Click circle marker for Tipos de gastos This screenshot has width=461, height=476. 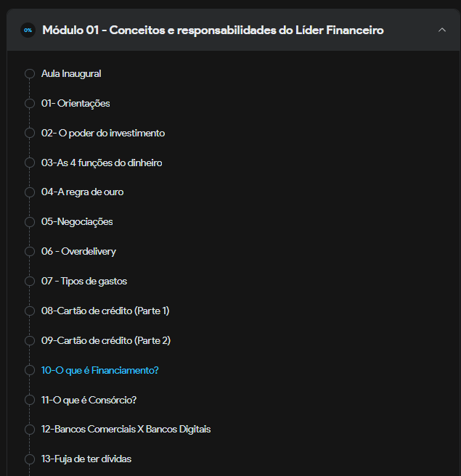[x=30, y=281]
